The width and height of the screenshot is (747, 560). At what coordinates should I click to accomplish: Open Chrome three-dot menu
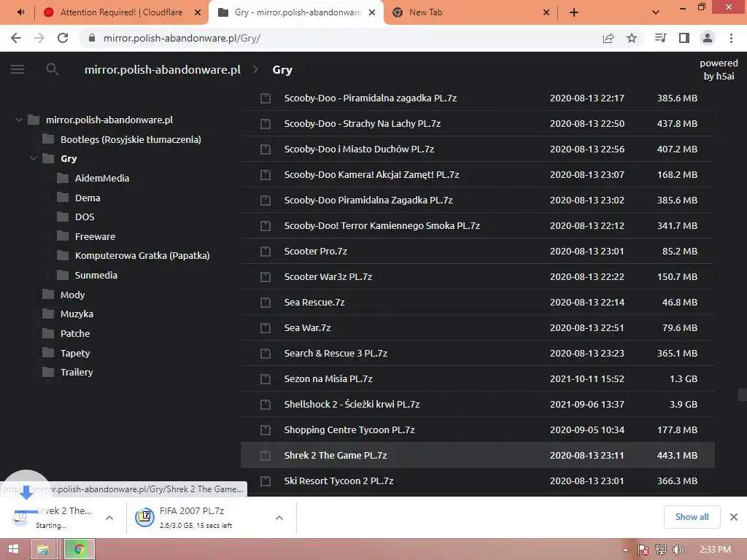coord(731,38)
